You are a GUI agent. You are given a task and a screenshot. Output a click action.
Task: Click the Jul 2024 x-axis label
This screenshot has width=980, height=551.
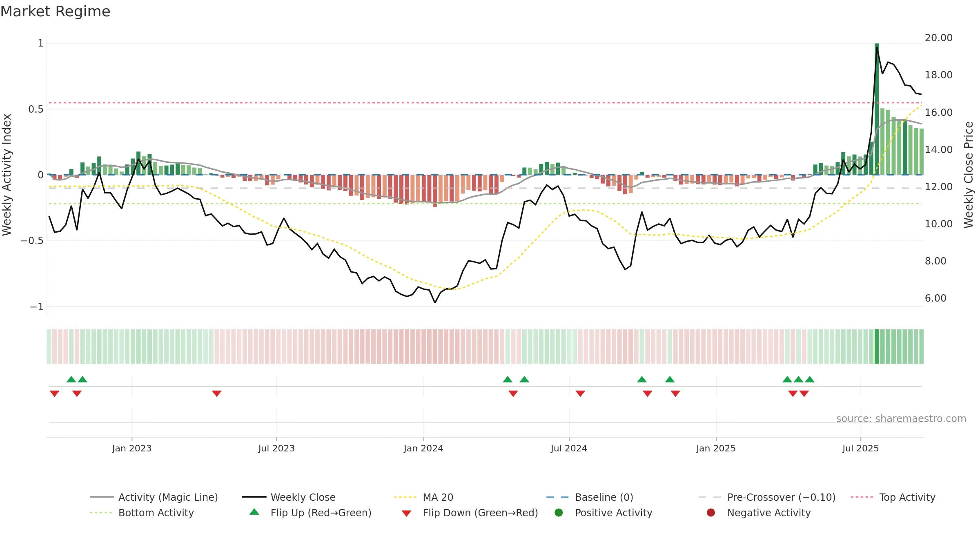click(569, 448)
